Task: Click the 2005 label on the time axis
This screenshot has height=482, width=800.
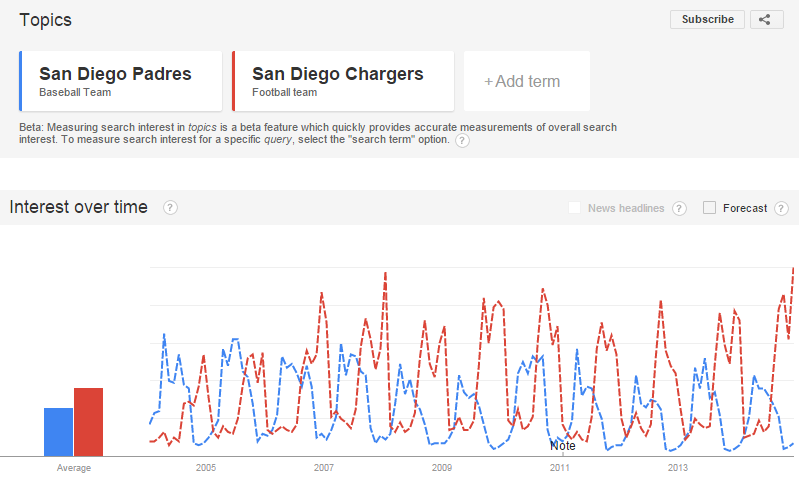Action: pos(205,468)
